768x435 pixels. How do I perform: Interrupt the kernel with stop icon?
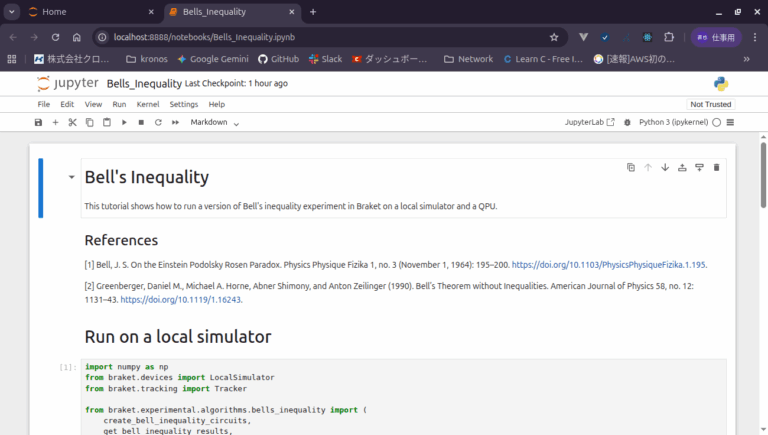[141, 122]
